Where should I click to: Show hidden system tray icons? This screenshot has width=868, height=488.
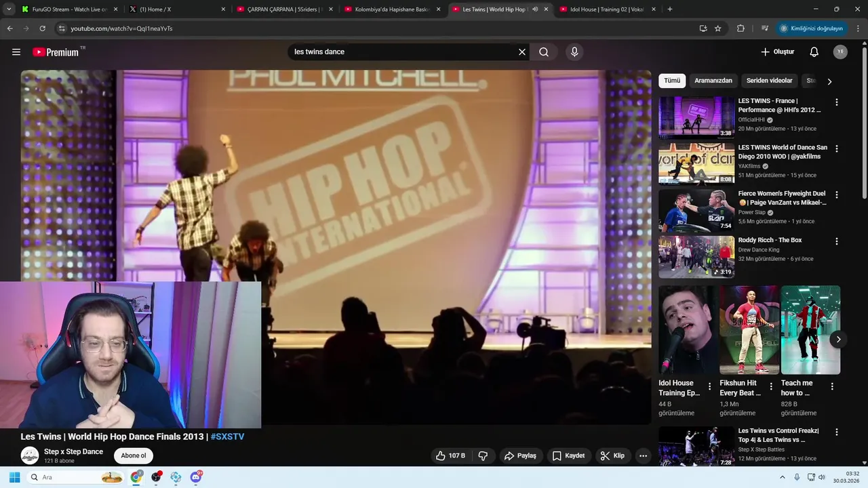tap(782, 477)
